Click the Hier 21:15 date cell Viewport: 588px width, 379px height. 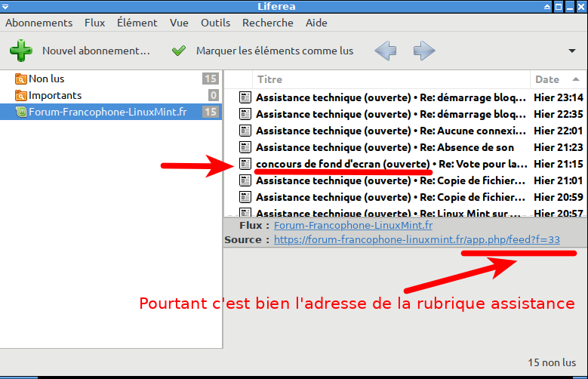coord(559,164)
